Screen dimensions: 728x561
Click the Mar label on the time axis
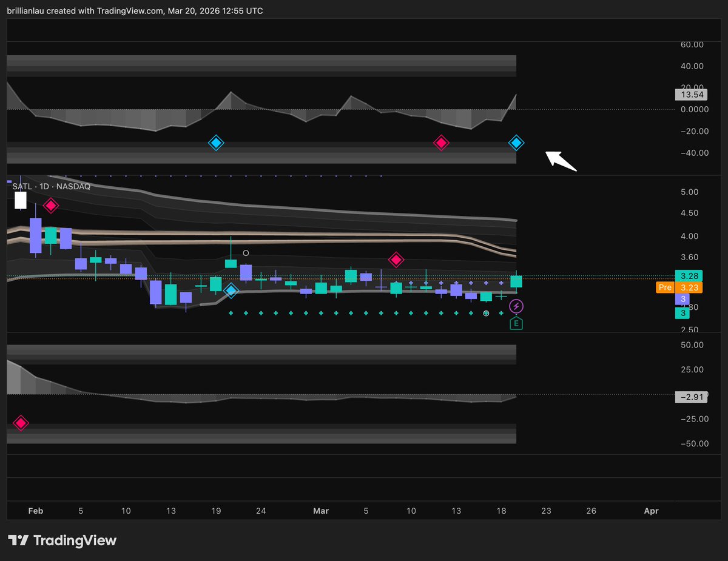321,511
